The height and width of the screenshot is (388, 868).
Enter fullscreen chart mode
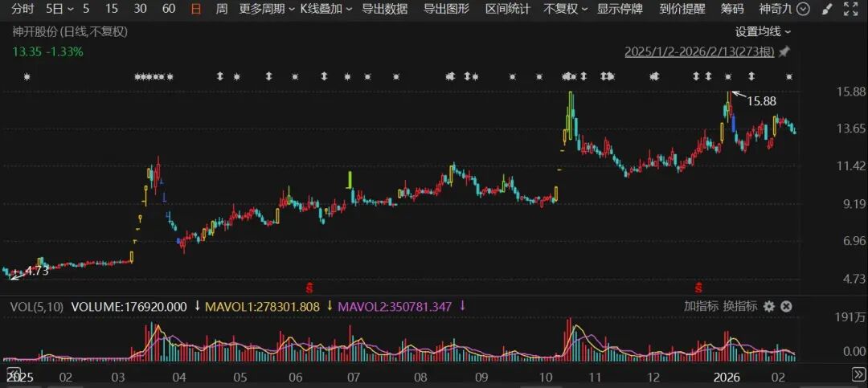pos(851,10)
